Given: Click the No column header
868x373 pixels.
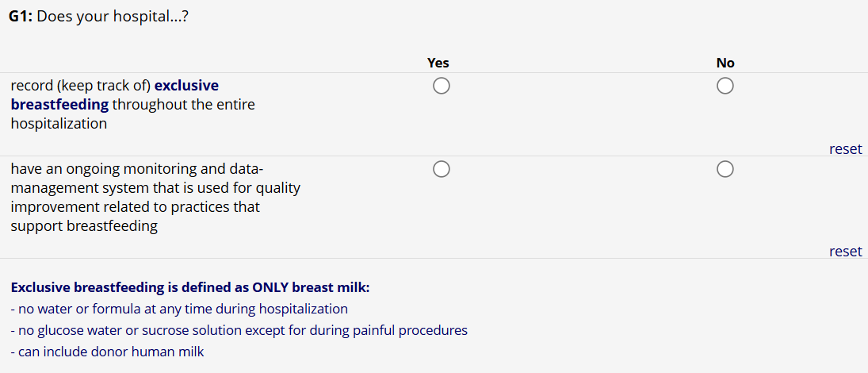Looking at the screenshot, I should pos(725,63).
